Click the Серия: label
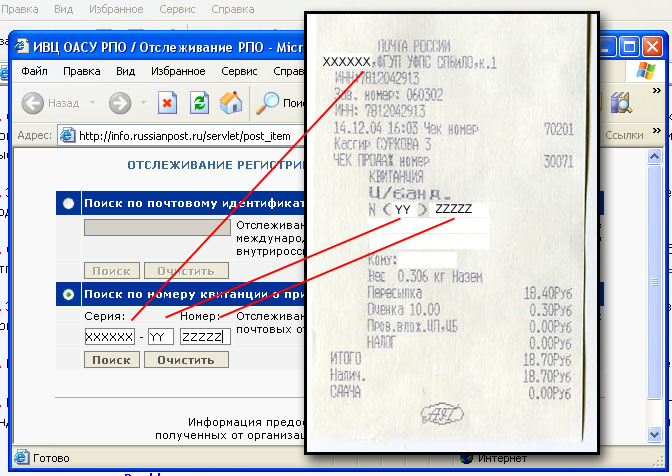The image size is (672, 476). click(x=105, y=316)
